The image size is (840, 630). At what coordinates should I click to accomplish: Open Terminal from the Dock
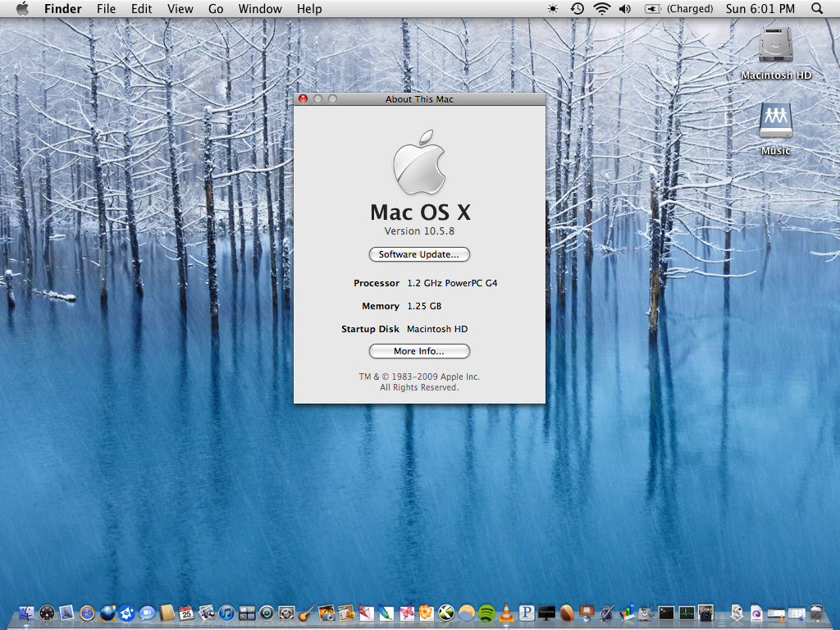click(x=666, y=613)
